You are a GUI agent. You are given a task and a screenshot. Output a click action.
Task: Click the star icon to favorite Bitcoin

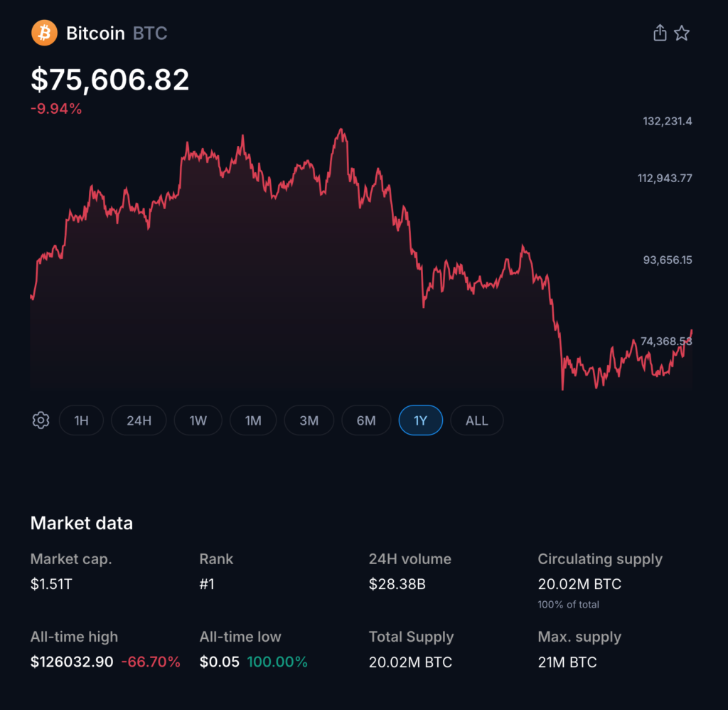point(682,33)
